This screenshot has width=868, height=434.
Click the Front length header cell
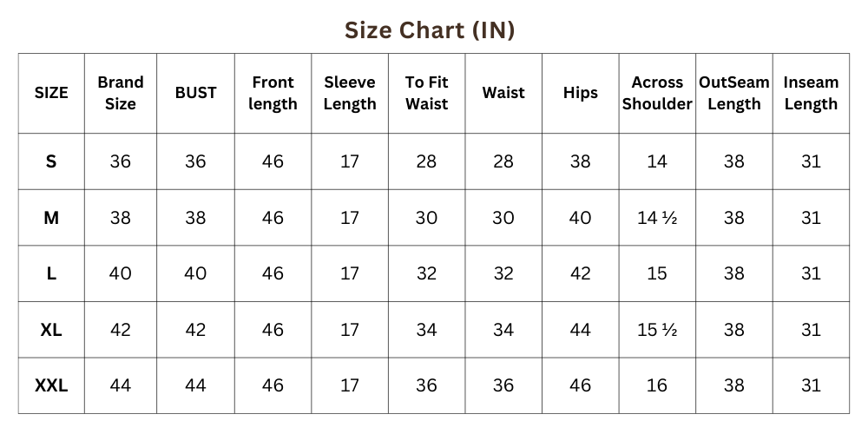pos(273,93)
